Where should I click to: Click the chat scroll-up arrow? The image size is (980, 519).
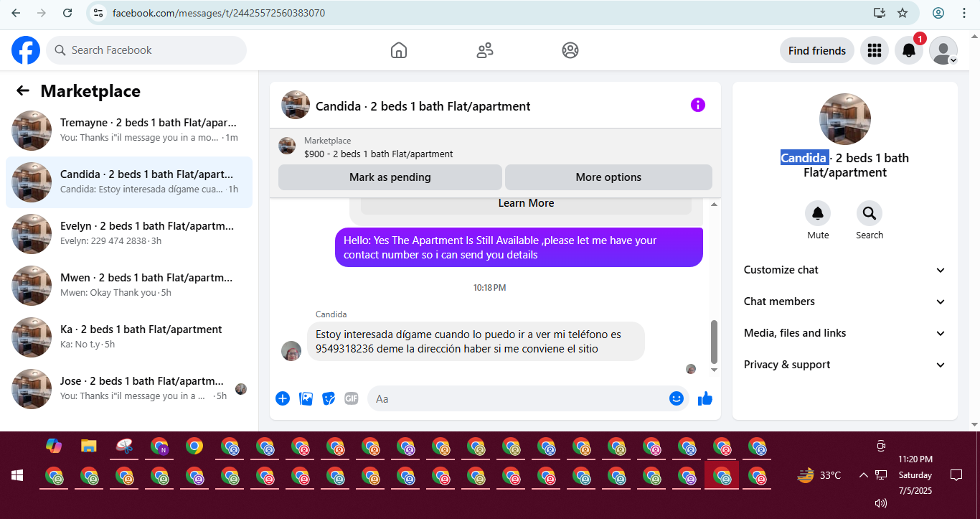click(714, 205)
